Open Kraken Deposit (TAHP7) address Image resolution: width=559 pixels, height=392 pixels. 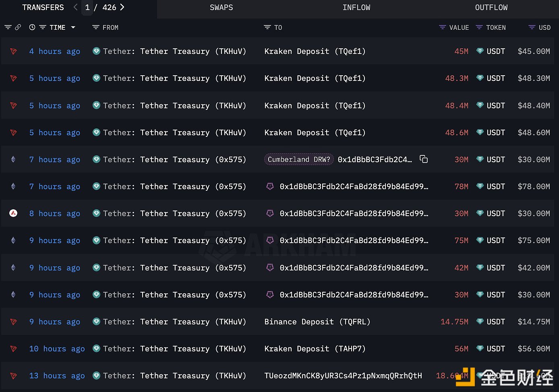tap(315, 349)
